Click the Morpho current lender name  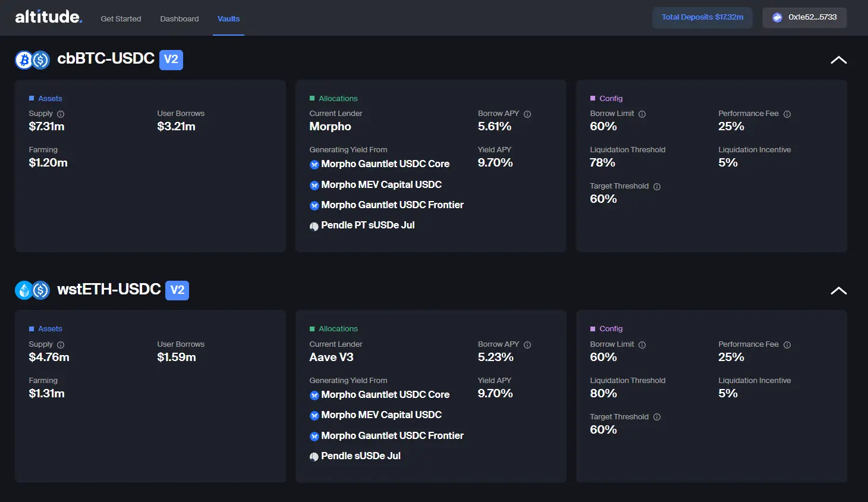tap(330, 127)
